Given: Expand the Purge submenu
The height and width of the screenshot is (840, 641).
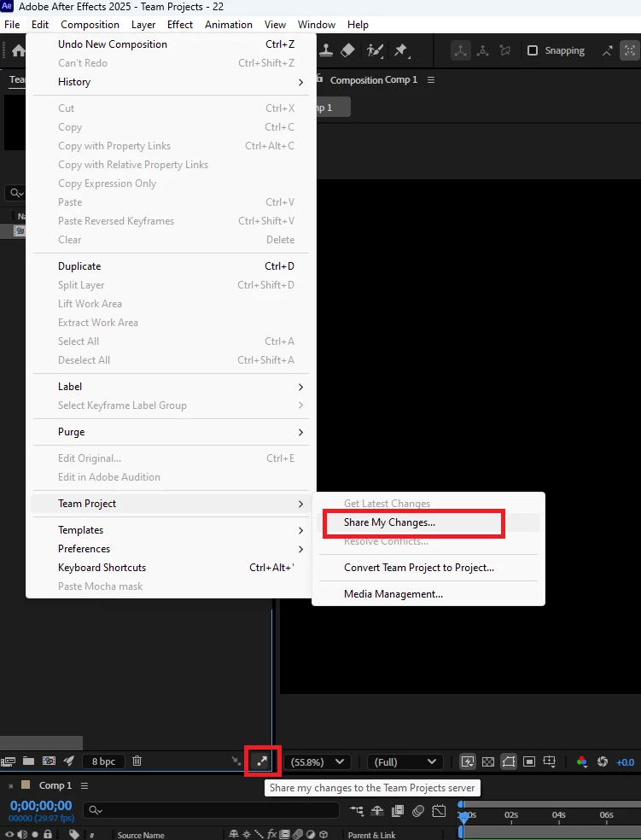Looking at the screenshot, I should tap(171, 432).
